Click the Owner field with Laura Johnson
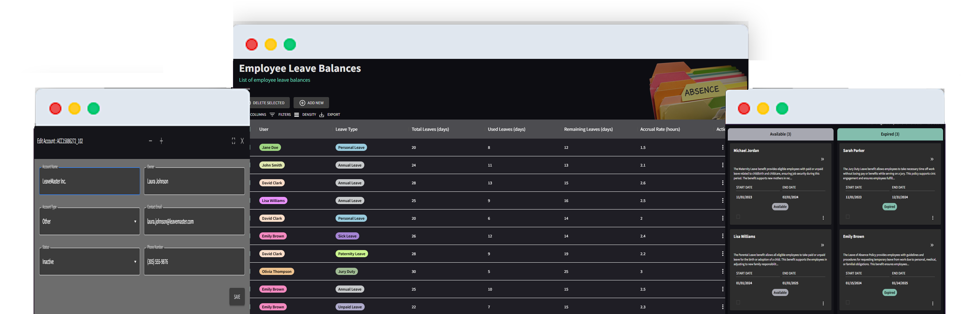The image size is (980, 314). (194, 181)
